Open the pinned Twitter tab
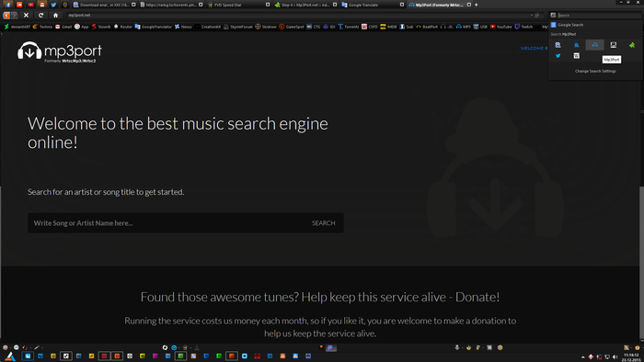 point(53,5)
